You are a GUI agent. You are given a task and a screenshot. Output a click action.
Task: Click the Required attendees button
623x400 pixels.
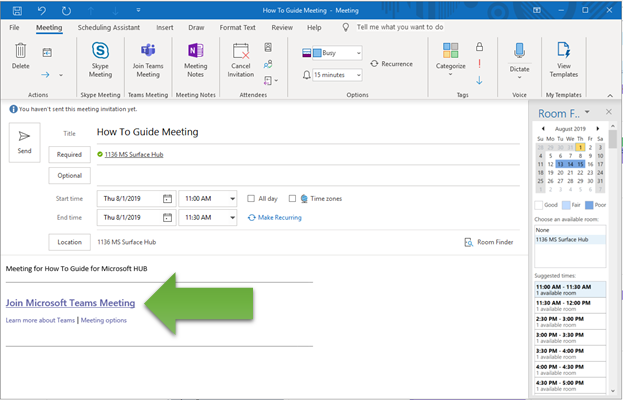coord(70,155)
